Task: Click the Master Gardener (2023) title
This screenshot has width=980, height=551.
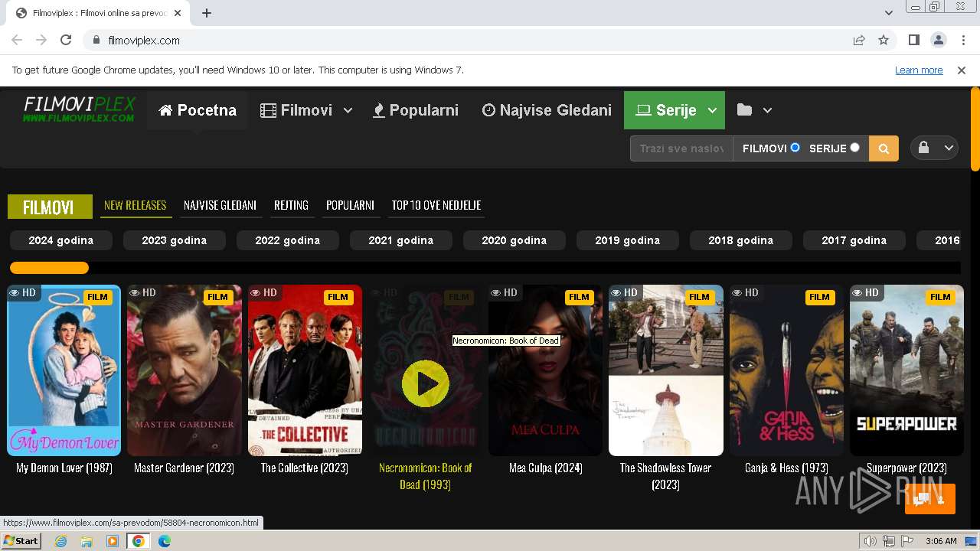Action: (185, 468)
